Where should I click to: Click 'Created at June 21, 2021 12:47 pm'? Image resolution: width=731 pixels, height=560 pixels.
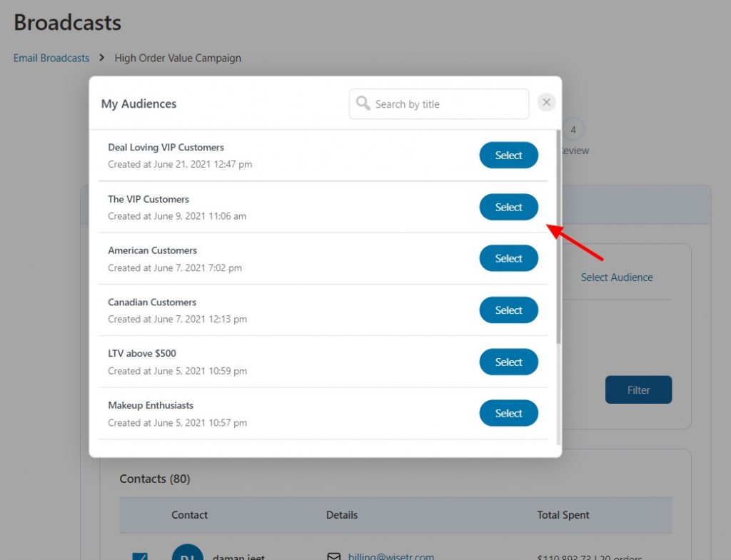[180, 164]
